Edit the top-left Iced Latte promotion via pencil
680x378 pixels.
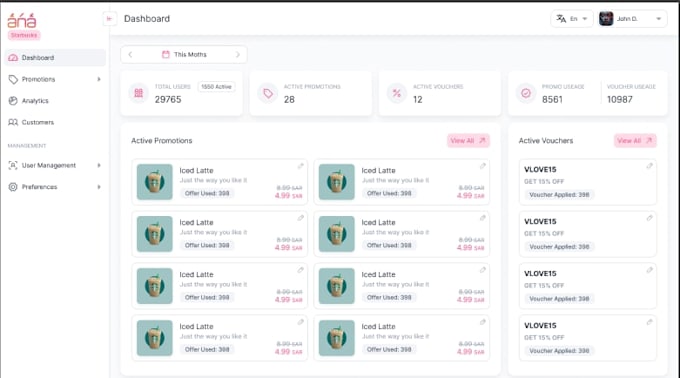[301, 166]
